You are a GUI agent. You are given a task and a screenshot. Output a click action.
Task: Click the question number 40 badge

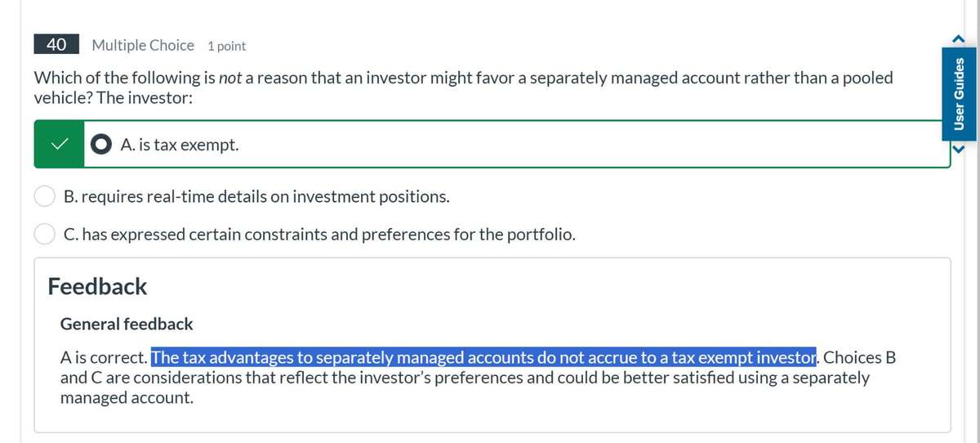pos(56,45)
